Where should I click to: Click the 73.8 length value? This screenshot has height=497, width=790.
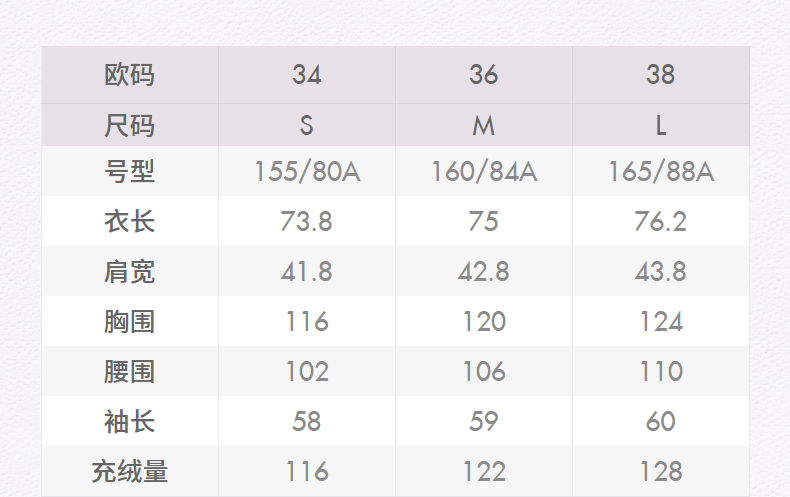tap(307, 221)
